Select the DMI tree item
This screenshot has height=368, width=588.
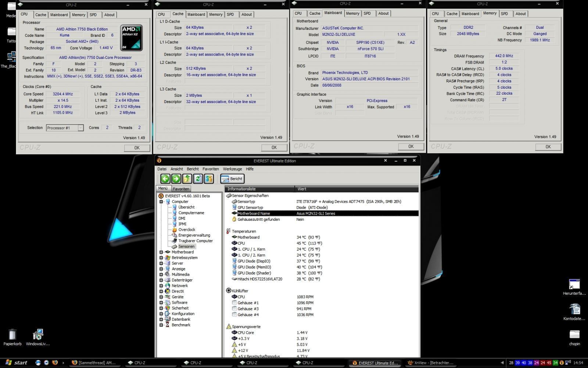(182, 218)
